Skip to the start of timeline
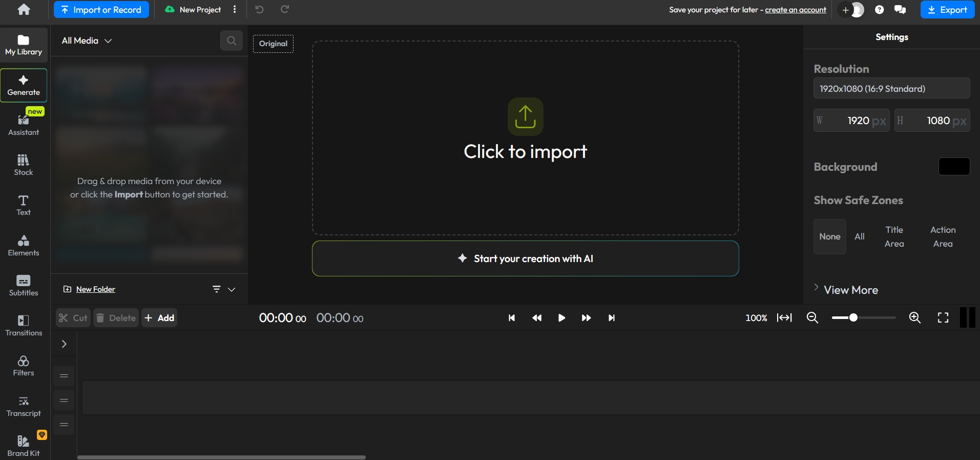The image size is (980, 460). tap(511, 318)
